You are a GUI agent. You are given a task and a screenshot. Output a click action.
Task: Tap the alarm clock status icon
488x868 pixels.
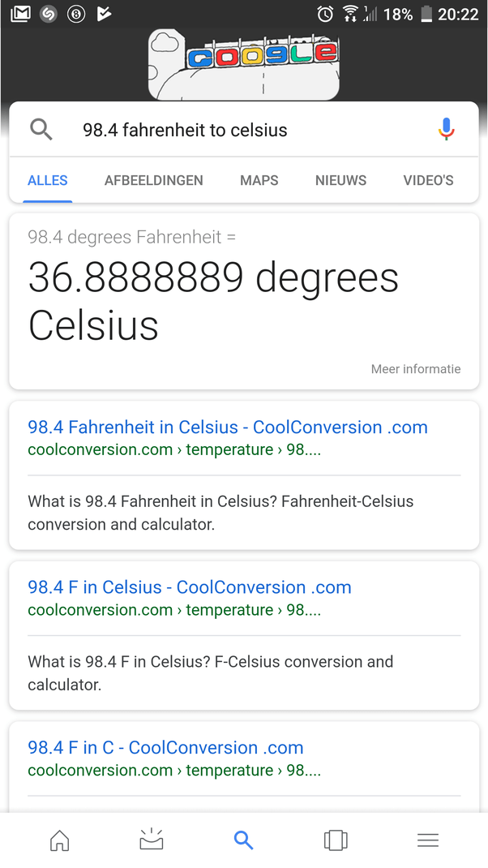click(325, 14)
